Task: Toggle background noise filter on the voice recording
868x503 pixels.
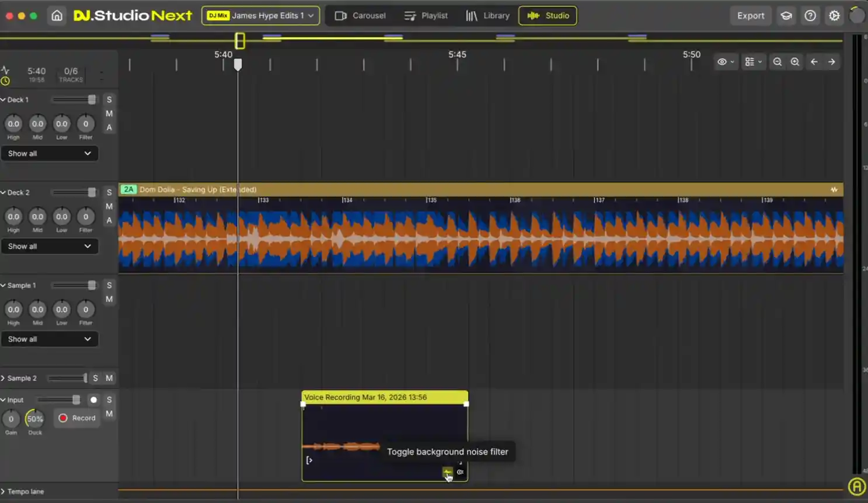Action: (x=447, y=472)
